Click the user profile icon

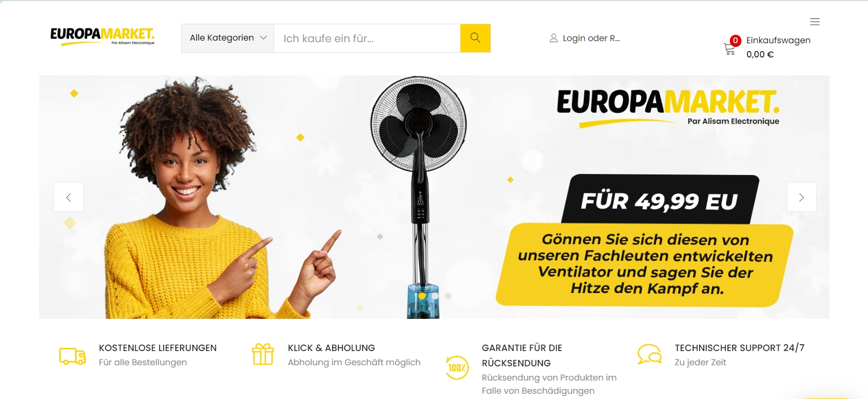(x=554, y=38)
